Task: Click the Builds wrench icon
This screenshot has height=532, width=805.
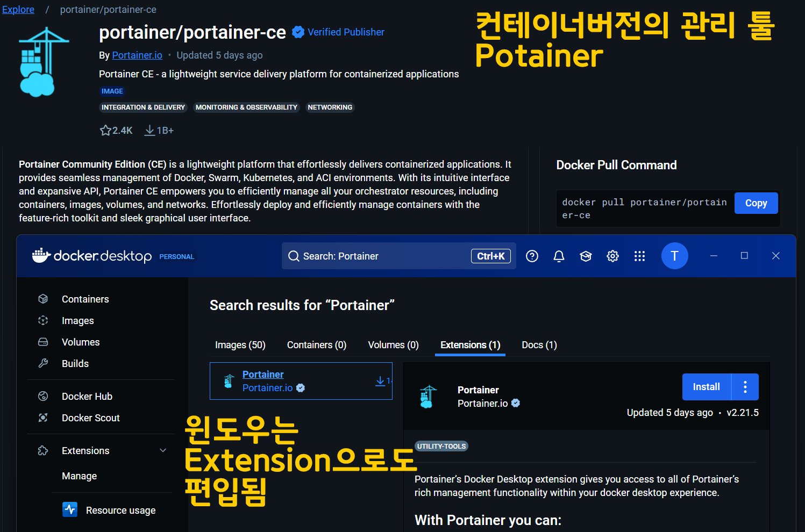Action: (43, 363)
